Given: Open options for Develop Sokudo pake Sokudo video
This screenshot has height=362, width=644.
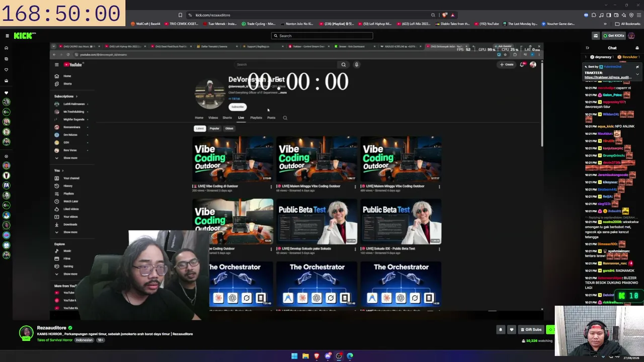Looking at the screenshot, I should click(355, 249).
